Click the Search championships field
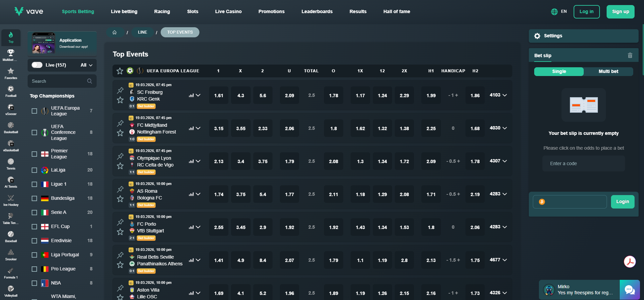 coord(62,81)
